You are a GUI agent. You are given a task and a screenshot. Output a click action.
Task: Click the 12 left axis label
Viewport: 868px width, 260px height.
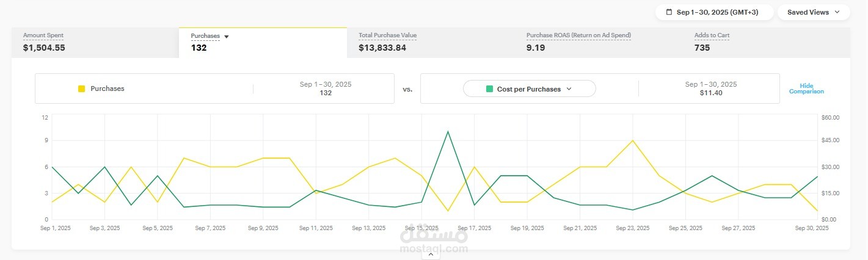coord(45,117)
